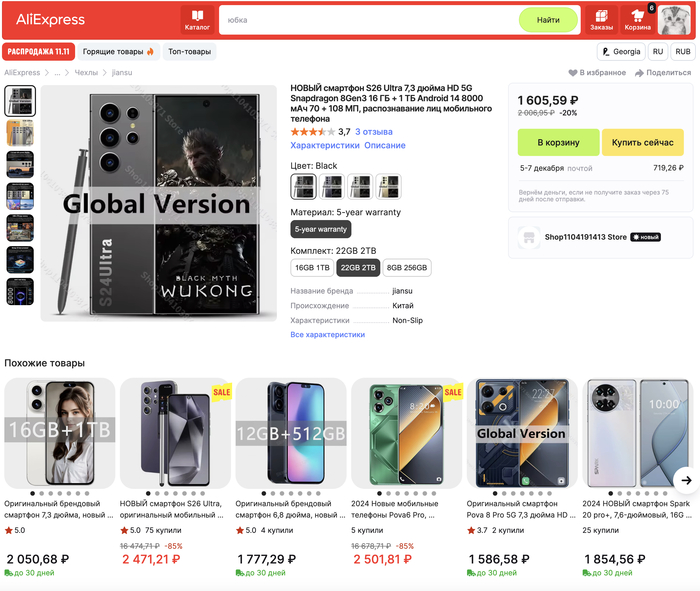Click the user profile avatar
This screenshot has width=700, height=591.
point(674,19)
